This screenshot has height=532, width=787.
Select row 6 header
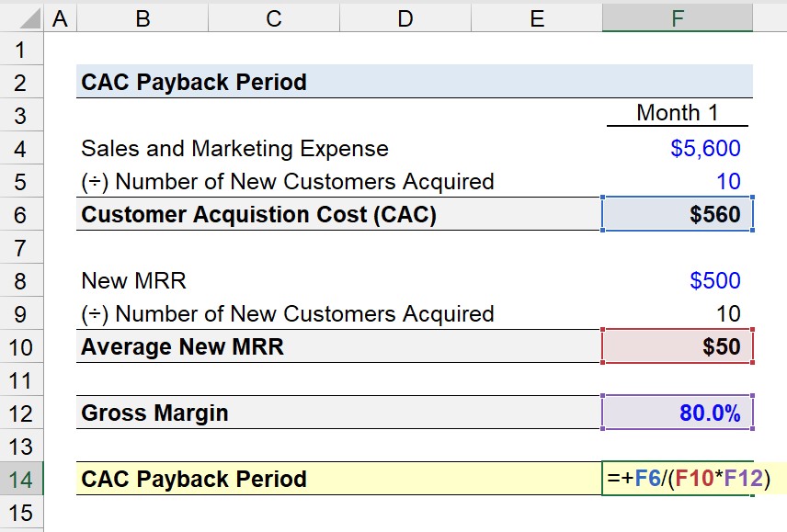[x=21, y=215]
